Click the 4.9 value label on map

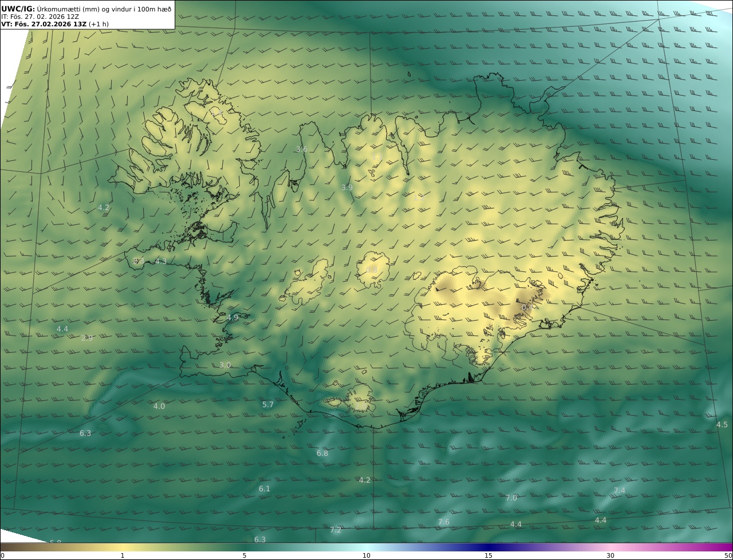coord(232,317)
